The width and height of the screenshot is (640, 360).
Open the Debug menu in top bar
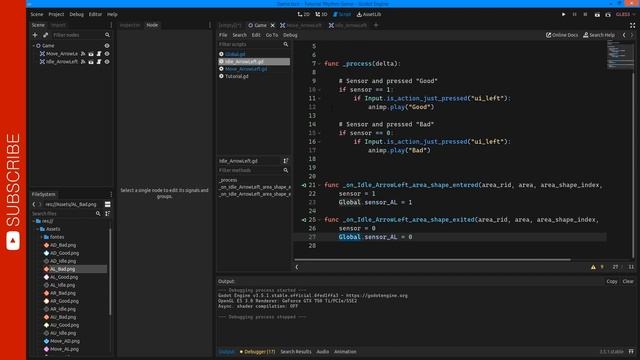tap(76, 14)
